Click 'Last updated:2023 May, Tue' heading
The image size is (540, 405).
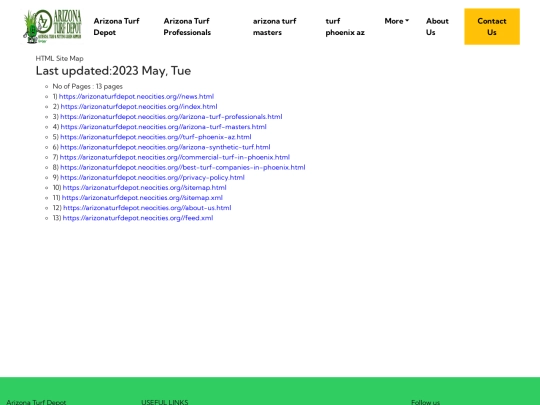113,71
